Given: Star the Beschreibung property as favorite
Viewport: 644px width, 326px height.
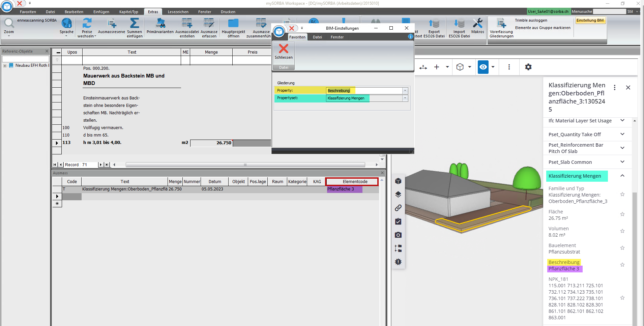Looking at the screenshot, I should 622,265.
